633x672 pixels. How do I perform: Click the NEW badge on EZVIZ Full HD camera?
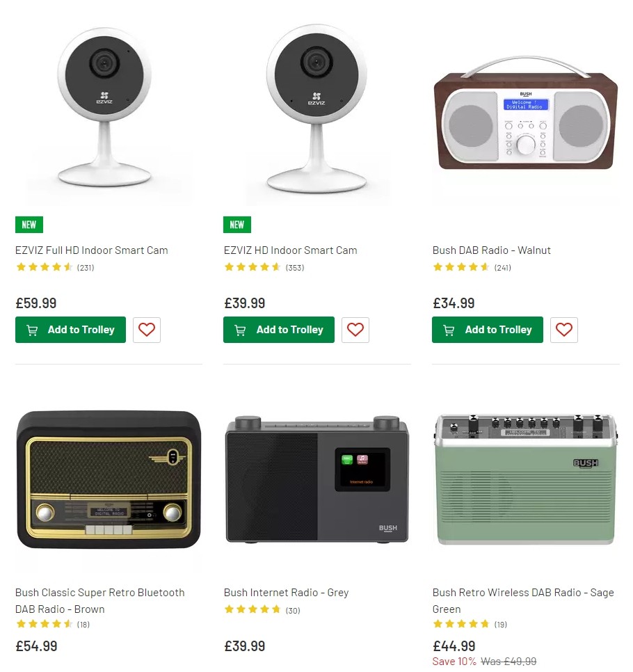29,224
